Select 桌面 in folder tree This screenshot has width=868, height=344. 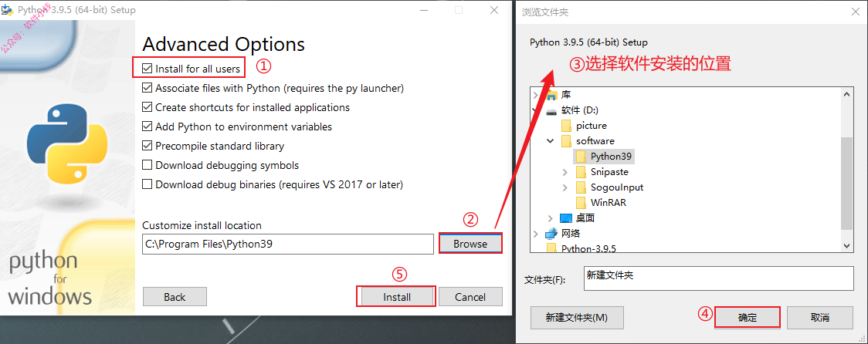[585, 218]
